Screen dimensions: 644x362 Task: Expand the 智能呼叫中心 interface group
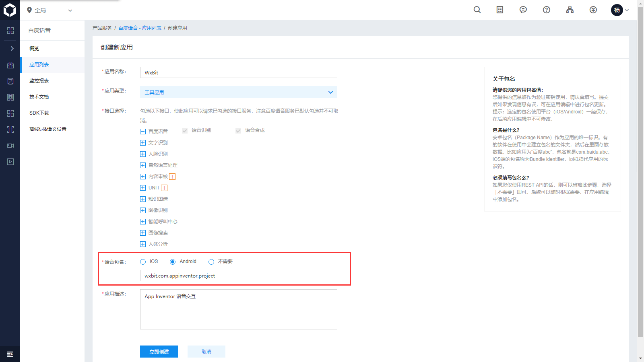[143, 222]
